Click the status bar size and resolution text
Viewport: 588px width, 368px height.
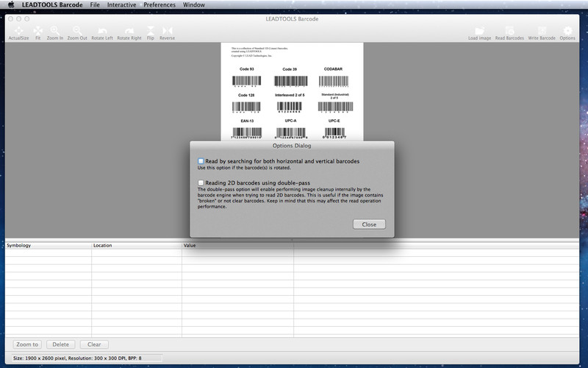coord(77,358)
